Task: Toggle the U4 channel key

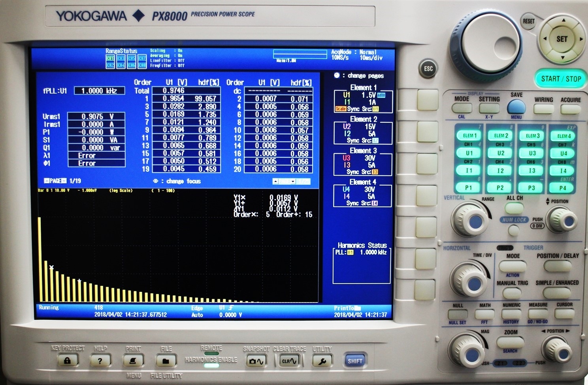Action: (563, 154)
